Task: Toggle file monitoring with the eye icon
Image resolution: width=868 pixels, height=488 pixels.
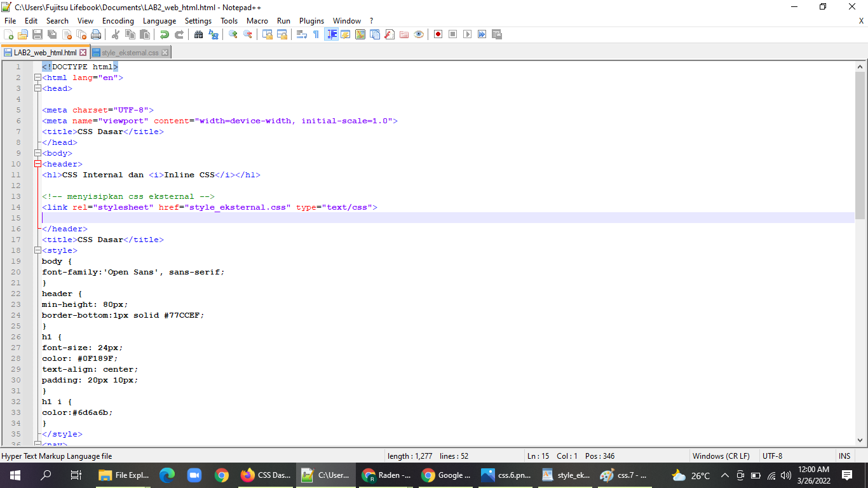Action: 419,34
